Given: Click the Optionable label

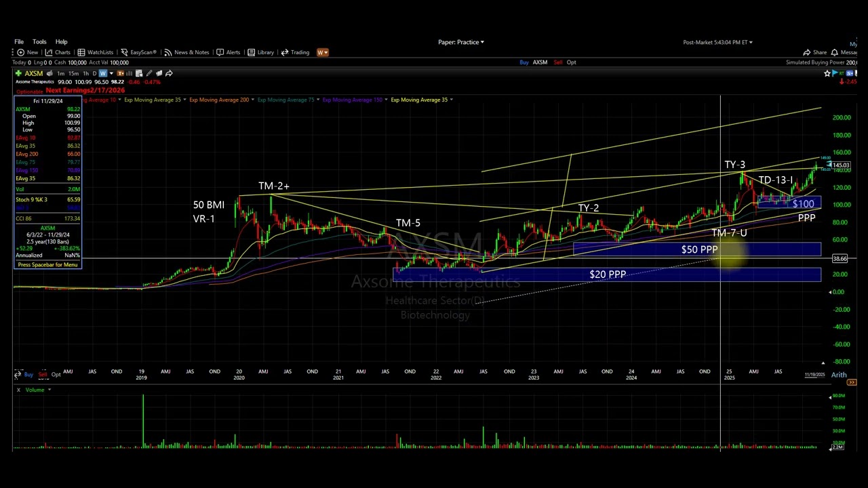Looking at the screenshot, I should click(x=29, y=92).
